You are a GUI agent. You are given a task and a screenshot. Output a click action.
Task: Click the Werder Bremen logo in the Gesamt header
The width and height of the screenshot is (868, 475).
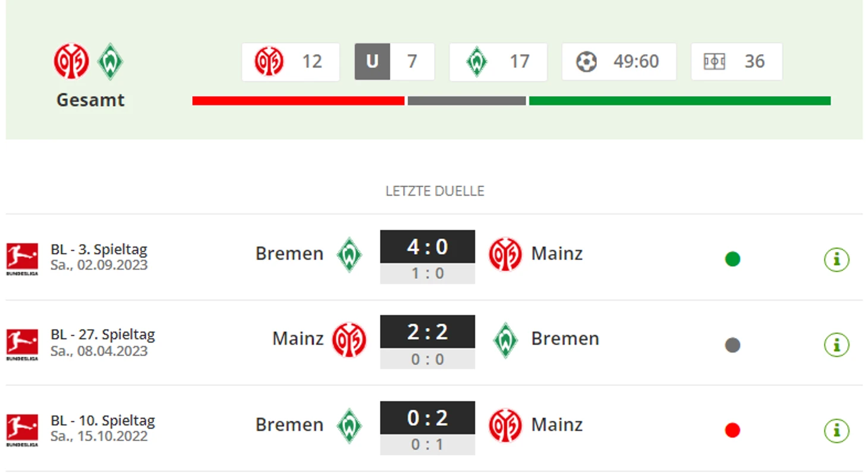coord(110,61)
